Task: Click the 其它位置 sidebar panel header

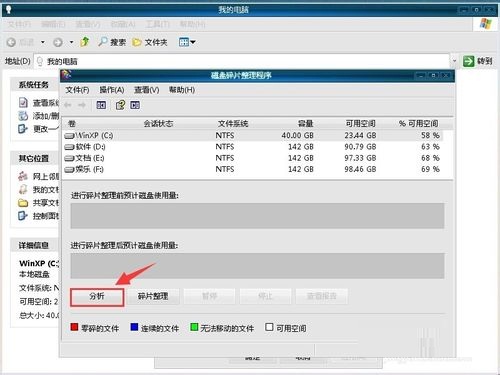Action: (x=34, y=158)
